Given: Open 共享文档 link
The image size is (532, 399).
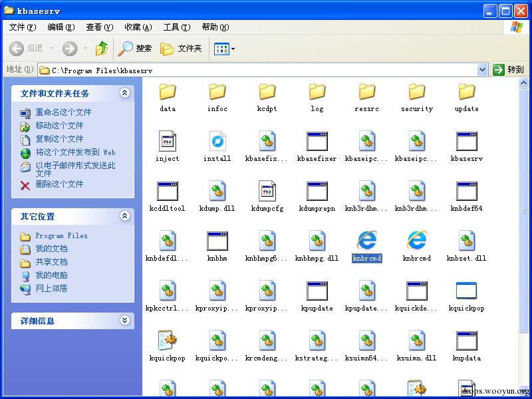Looking at the screenshot, I should (52, 262).
